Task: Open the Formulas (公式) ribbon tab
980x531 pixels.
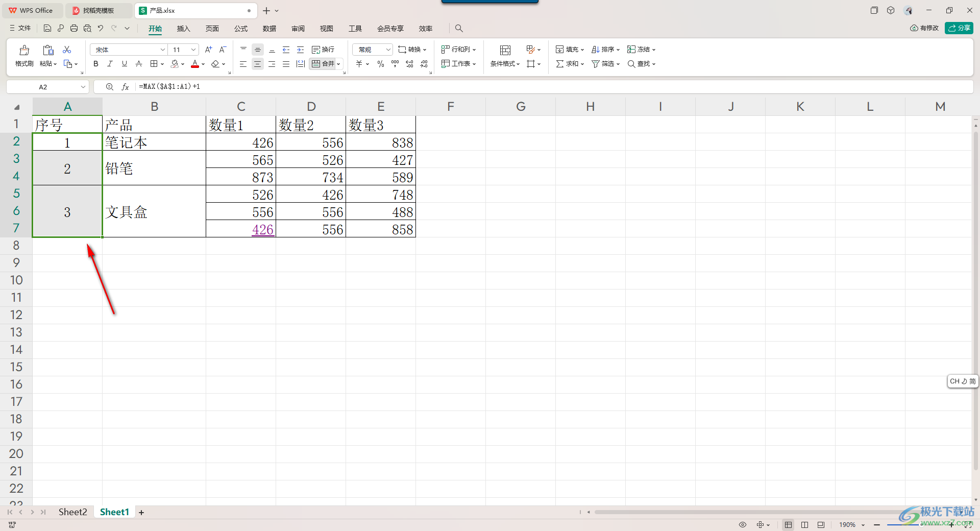Action: click(x=241, y=29)
